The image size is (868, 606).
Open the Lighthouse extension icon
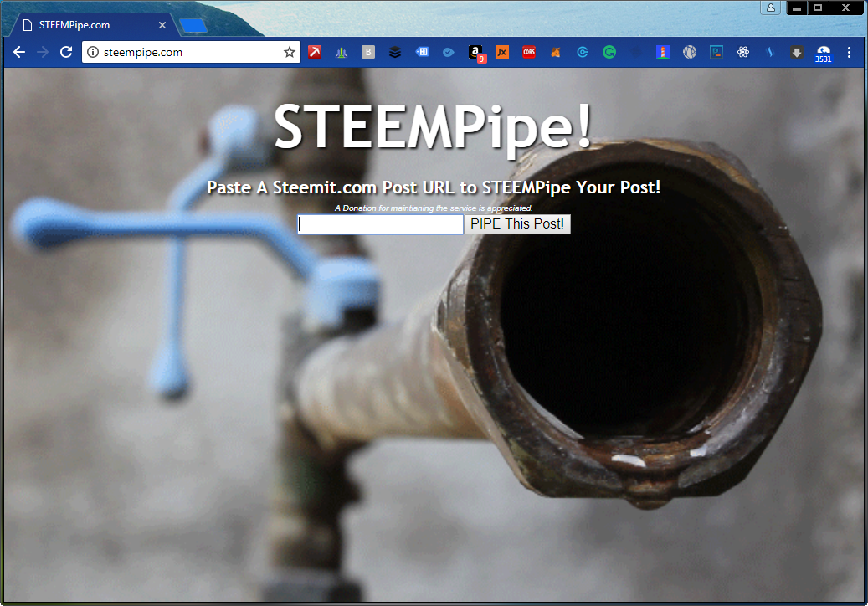663,52
